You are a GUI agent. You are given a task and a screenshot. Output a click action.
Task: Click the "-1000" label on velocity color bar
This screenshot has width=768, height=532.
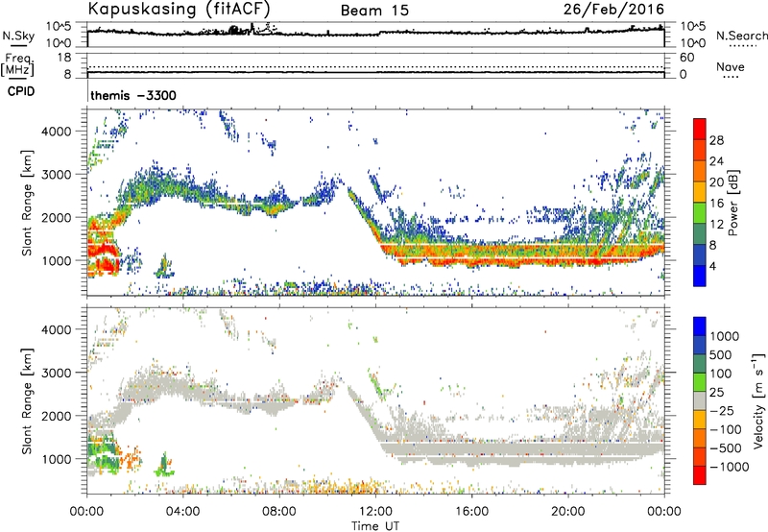coord(730,467)
